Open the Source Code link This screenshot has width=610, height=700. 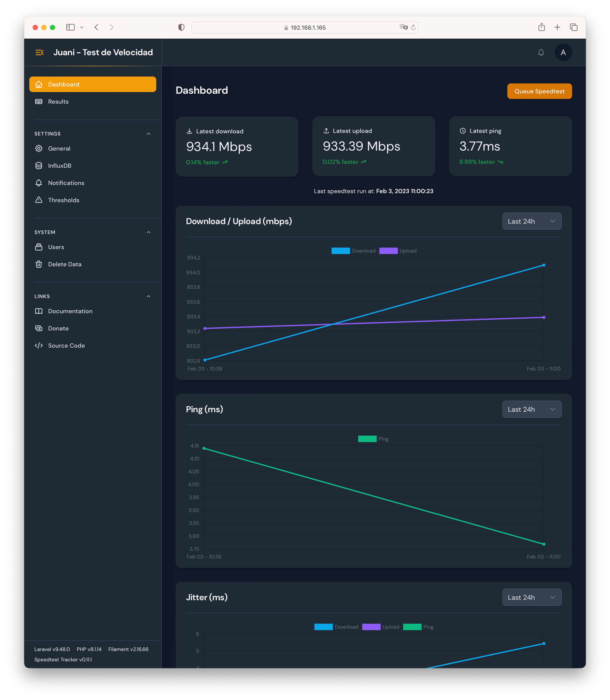tap(93, 345)
